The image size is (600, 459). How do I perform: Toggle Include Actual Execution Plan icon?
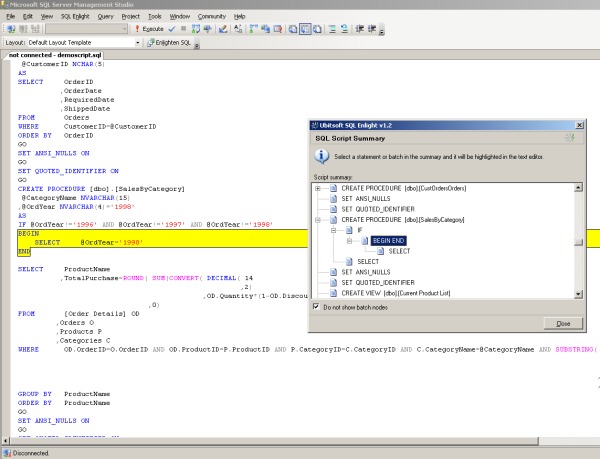point(254,29)
